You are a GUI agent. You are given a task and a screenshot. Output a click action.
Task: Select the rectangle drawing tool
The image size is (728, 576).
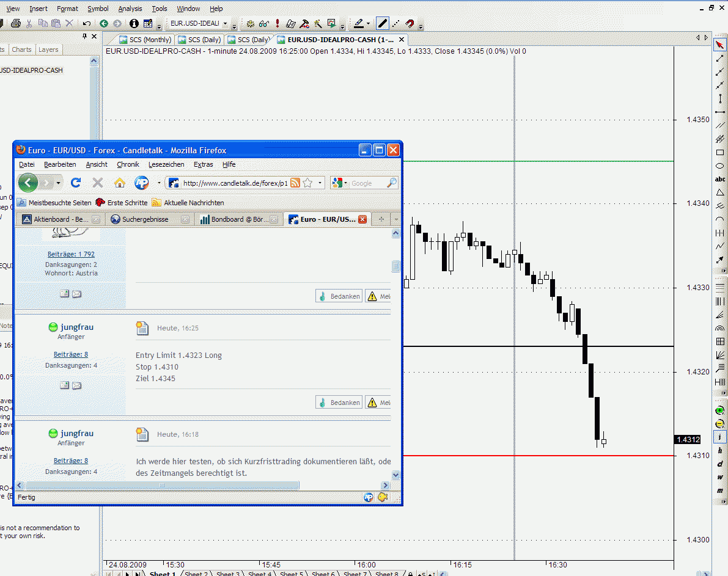719,152
